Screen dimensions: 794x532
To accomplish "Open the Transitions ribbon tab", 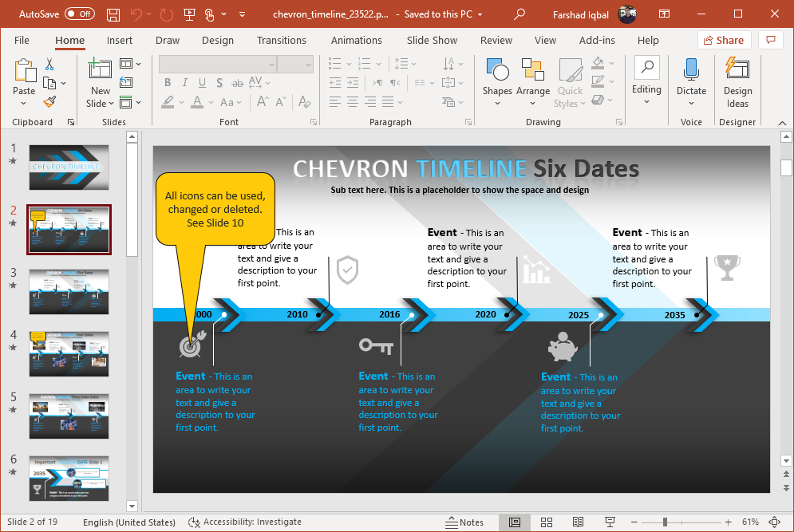I will coord(281,40).
